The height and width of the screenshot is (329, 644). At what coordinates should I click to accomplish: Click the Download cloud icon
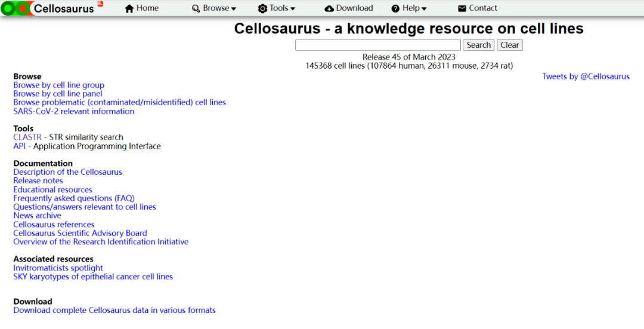pos(329,8)
